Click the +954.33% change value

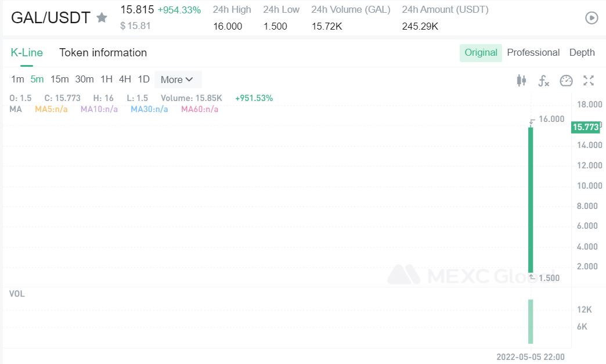click(x=179, y=10)
